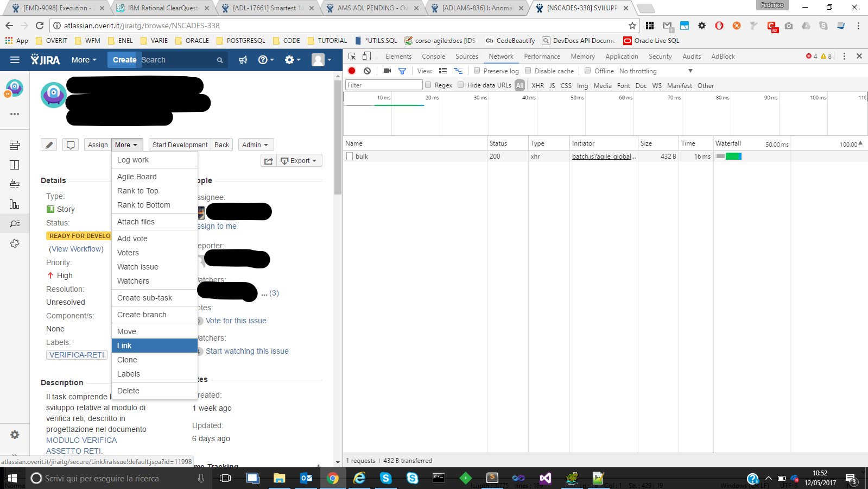This screenshot has width=868, height=489.
Task: Share this issue using the share icon
Action: pos(269,161)
